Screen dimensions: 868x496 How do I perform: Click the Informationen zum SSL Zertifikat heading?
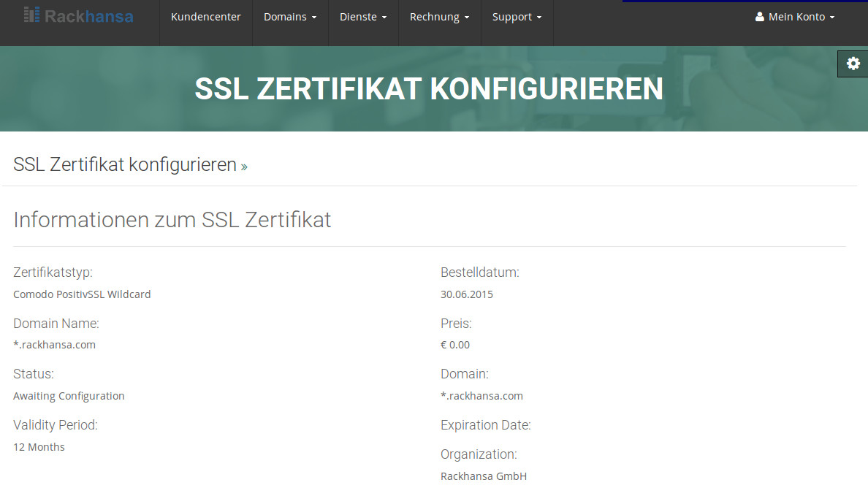click(172, 220)
